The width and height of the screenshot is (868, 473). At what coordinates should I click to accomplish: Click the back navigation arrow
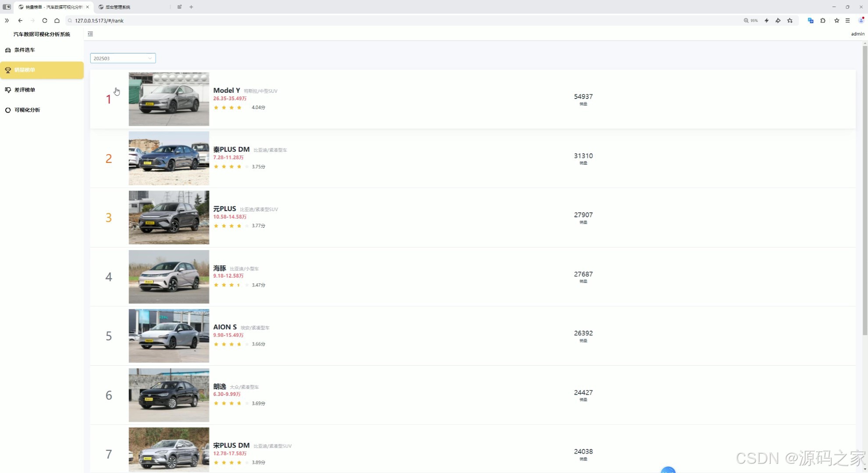[x=20, y=21]
